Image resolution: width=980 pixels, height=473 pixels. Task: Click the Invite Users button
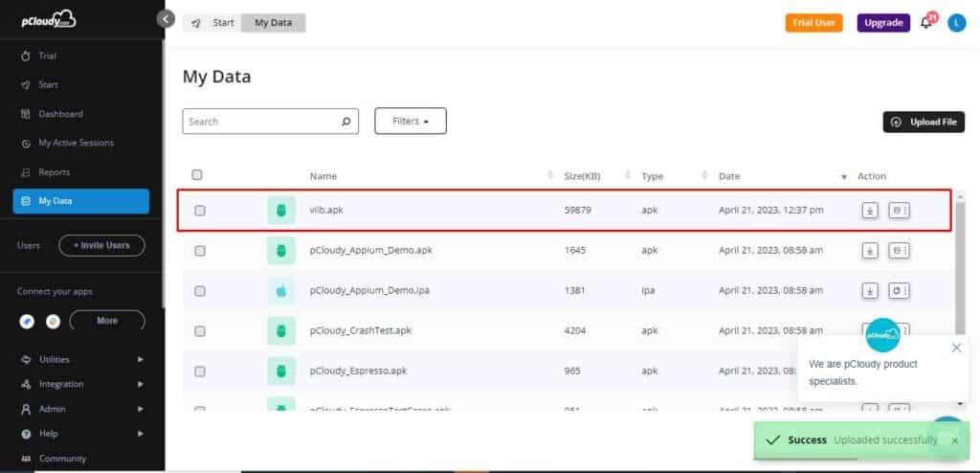tap(101, 246)
